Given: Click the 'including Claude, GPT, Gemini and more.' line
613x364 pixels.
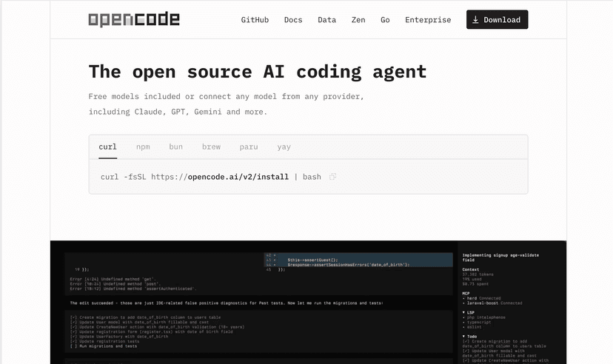Looking at the screenshot, I should pos(178,112).
